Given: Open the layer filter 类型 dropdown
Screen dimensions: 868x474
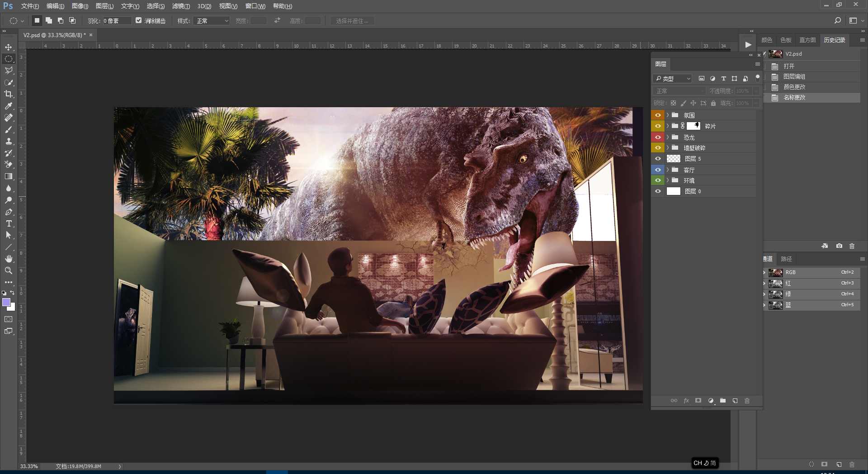Looking at the screenshot, I should tap(673, 78).
